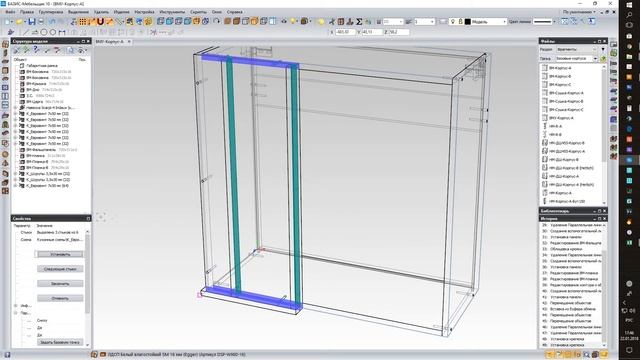640x360 pixels.
Task: Click the dimension tool icon
Action: click(x=62, y=32)
